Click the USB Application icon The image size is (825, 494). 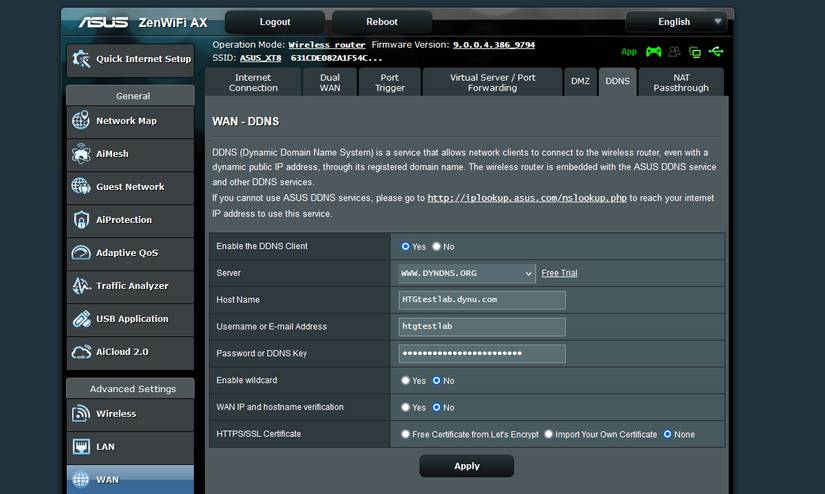point(81,319)
